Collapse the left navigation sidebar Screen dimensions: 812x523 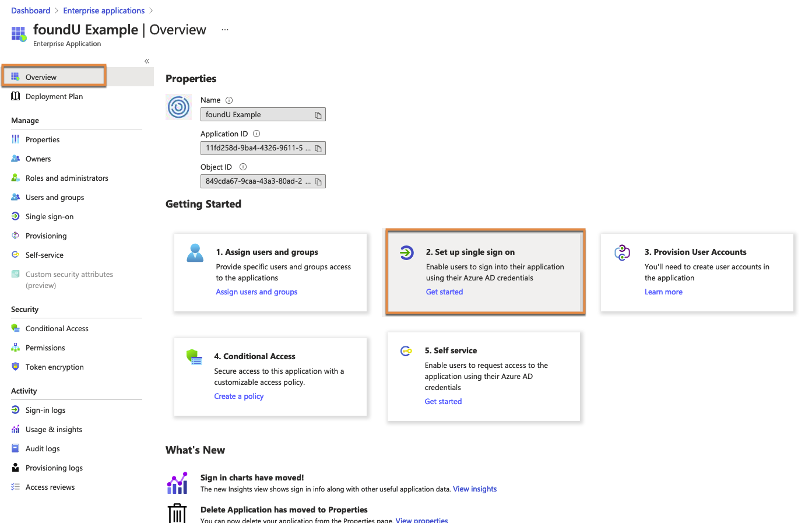(147, 61)
